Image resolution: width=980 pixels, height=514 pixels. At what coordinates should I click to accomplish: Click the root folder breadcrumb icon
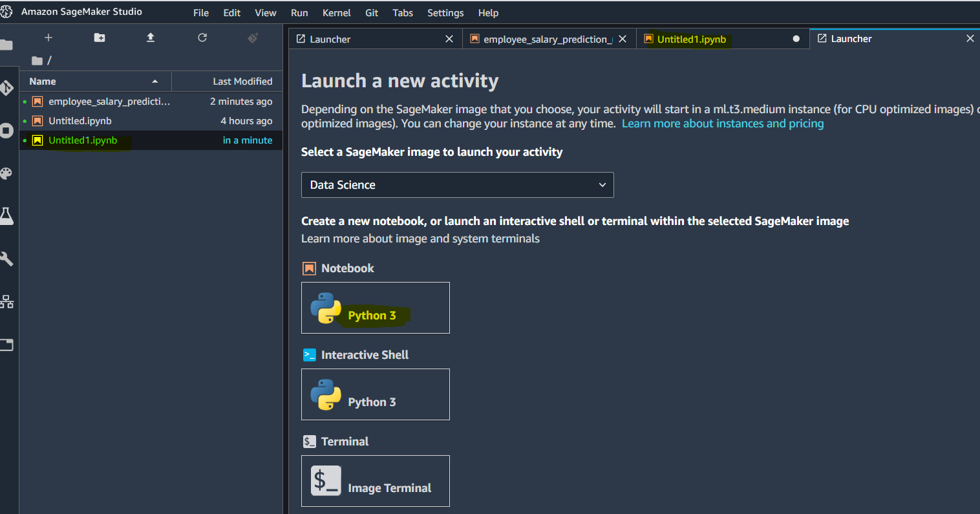[37, 60]
